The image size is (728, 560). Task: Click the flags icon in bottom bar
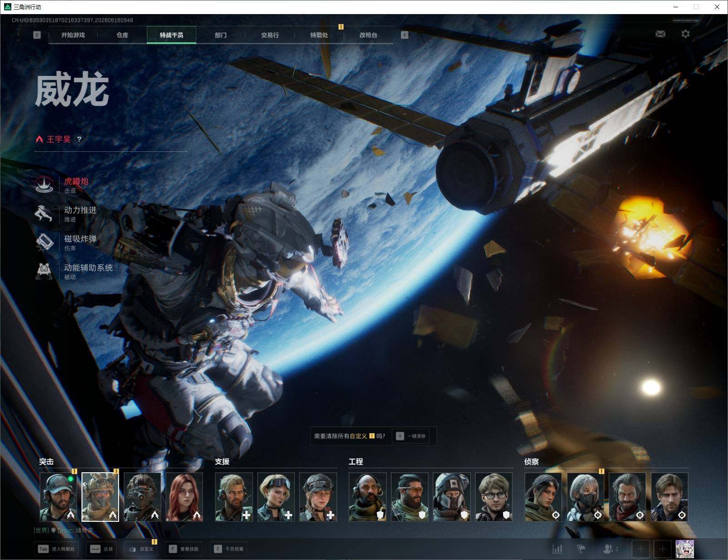[x=581, y=549]
